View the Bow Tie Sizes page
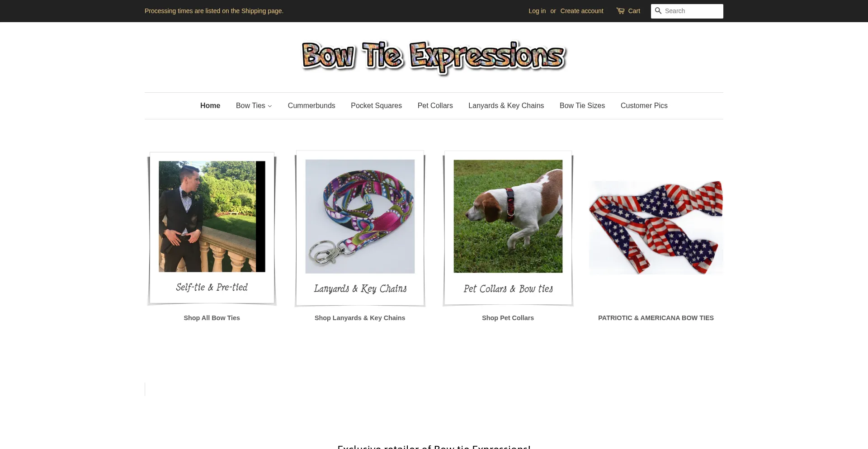This screenshot has width=868, height=449. tap(582, 106)
